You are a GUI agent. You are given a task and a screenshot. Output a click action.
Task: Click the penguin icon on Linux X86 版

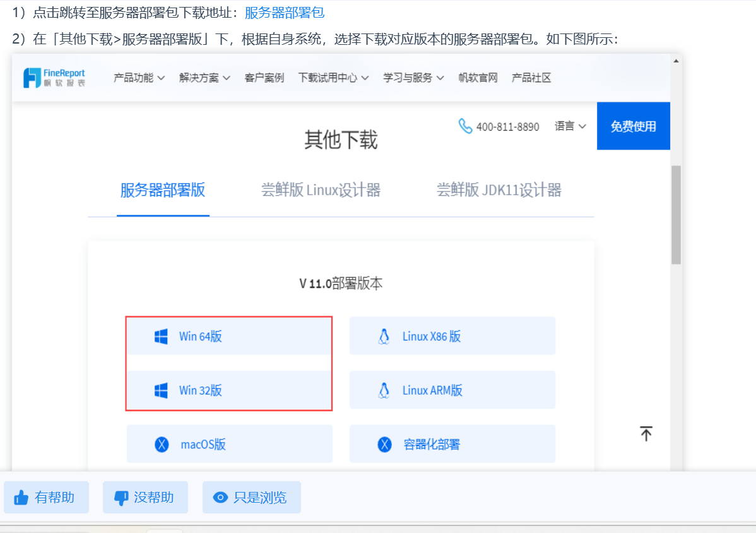(384, 336)
